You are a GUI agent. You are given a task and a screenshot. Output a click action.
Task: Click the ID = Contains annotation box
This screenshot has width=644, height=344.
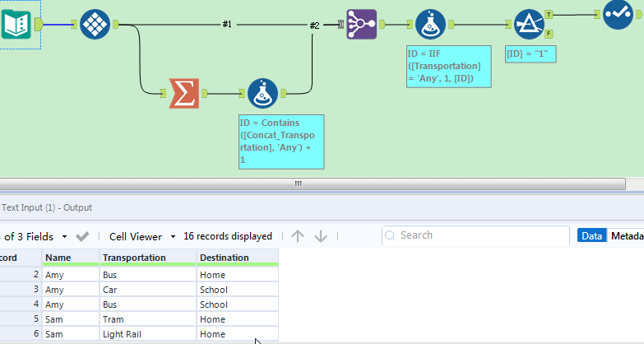[281, 142]
